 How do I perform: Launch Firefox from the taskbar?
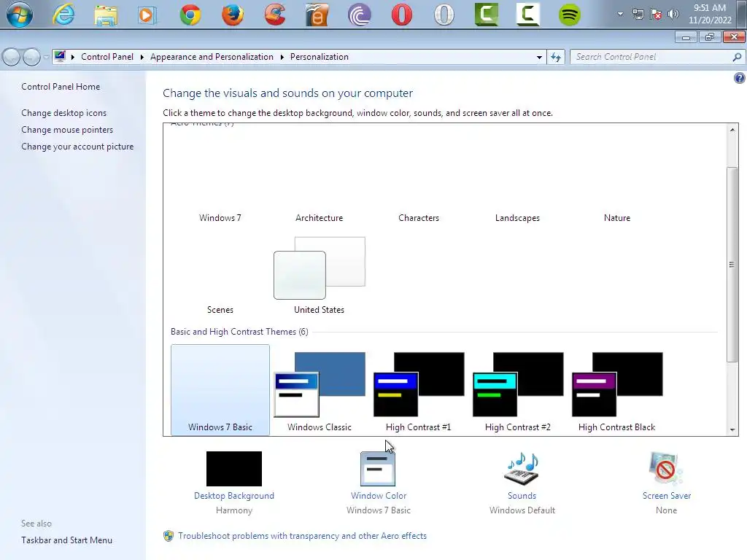[x=233, y=15]
